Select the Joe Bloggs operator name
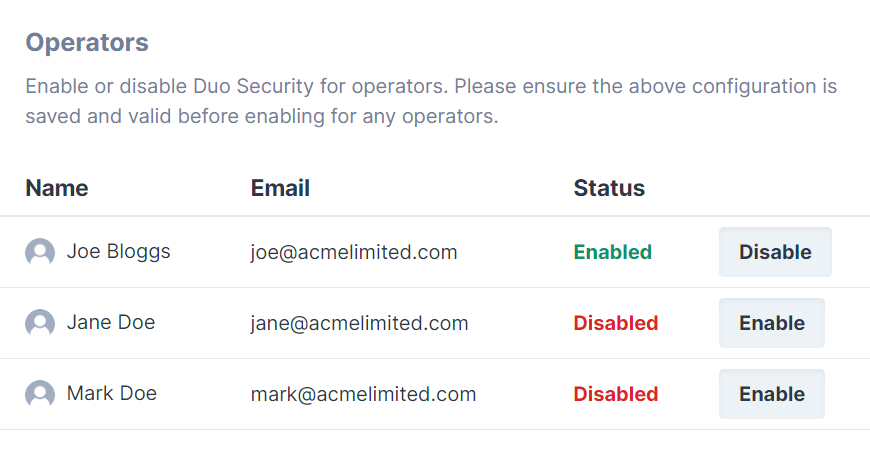Image resolution: width=870 pixels, height=450 pixels. [118, 252]
